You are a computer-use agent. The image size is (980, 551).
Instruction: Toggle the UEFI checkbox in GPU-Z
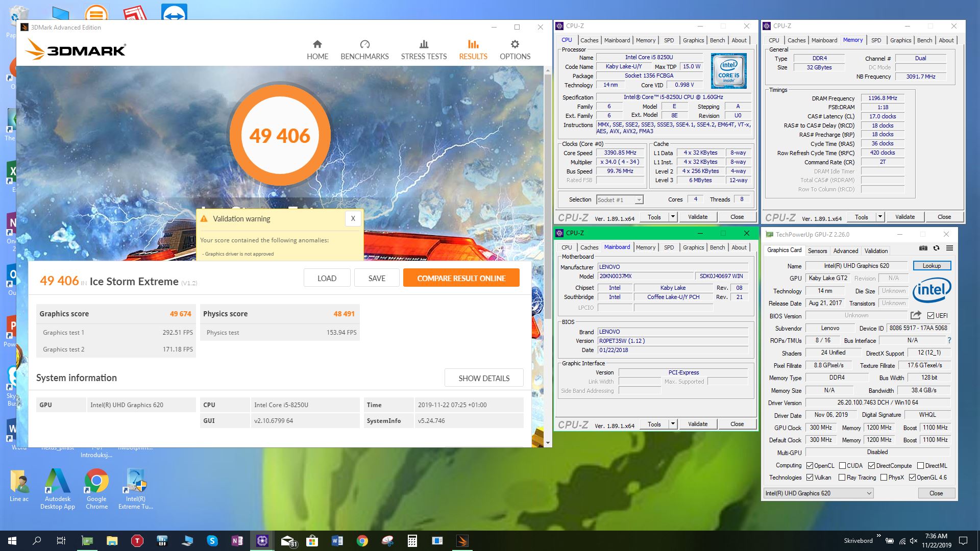click(931, 315)
